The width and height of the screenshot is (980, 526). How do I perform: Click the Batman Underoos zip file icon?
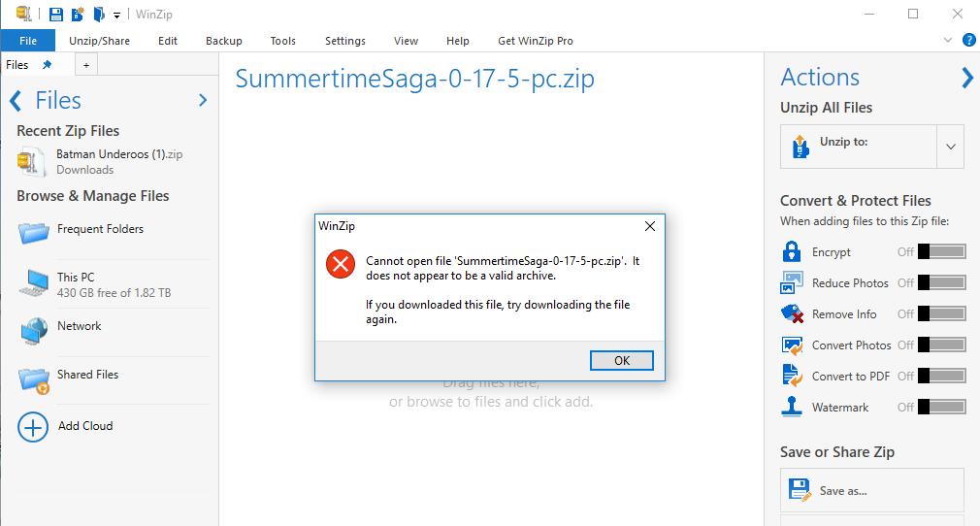tap(32, 161)
